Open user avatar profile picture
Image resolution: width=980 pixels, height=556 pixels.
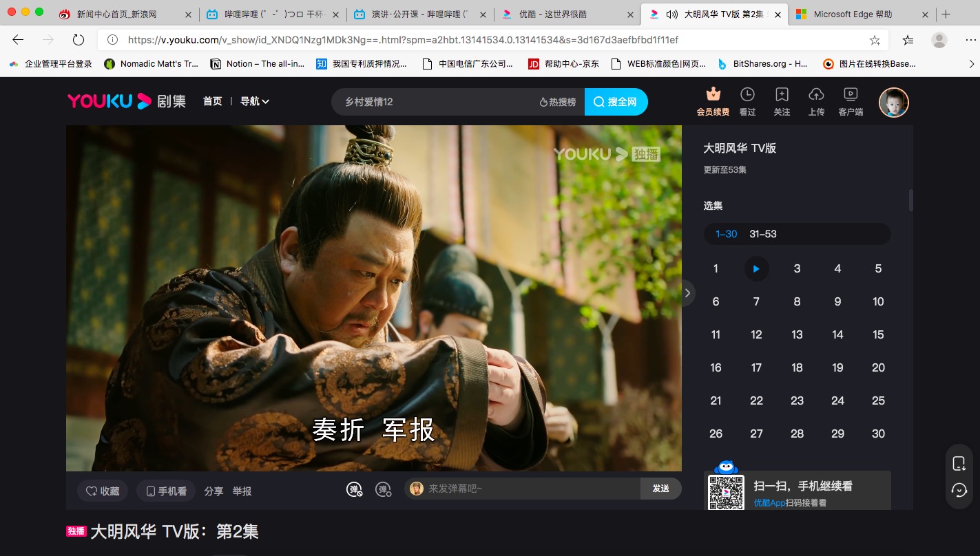894,103
